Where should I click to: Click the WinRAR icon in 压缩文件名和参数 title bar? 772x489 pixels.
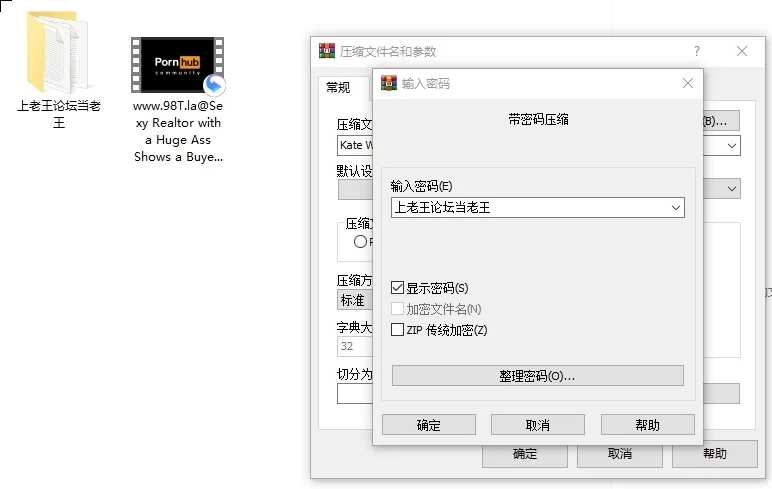[x=326, y=51]
